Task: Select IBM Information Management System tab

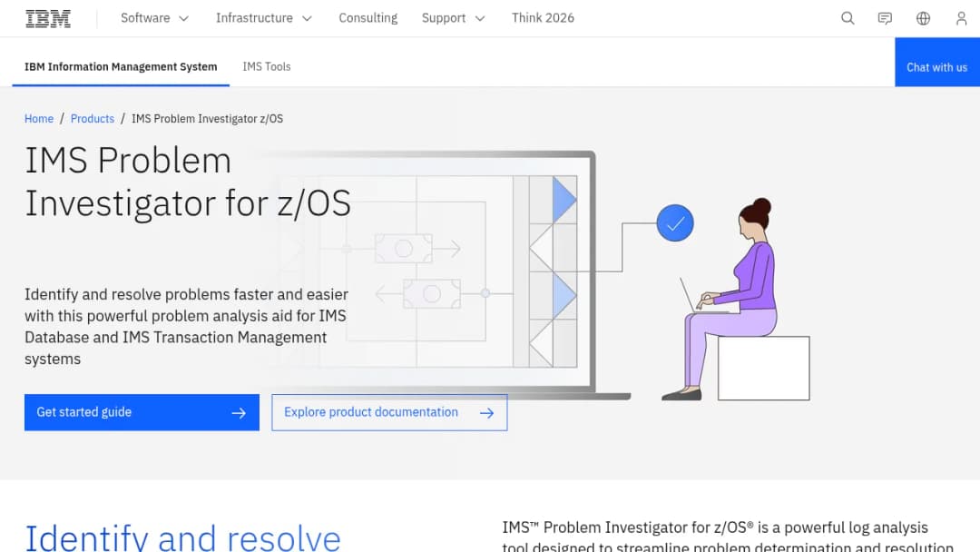Action: (x=121, y=67)
